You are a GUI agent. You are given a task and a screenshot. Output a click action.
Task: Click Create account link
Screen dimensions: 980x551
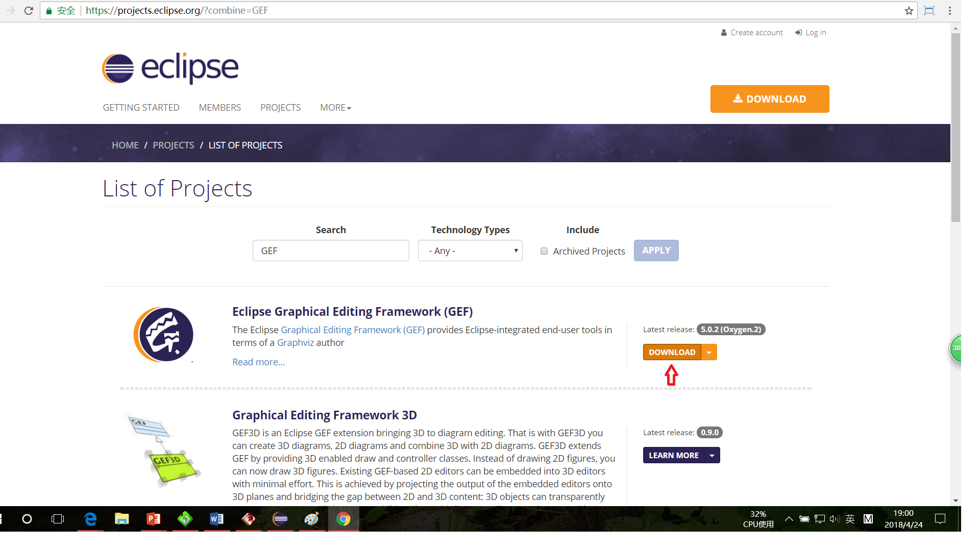point(752,33)
